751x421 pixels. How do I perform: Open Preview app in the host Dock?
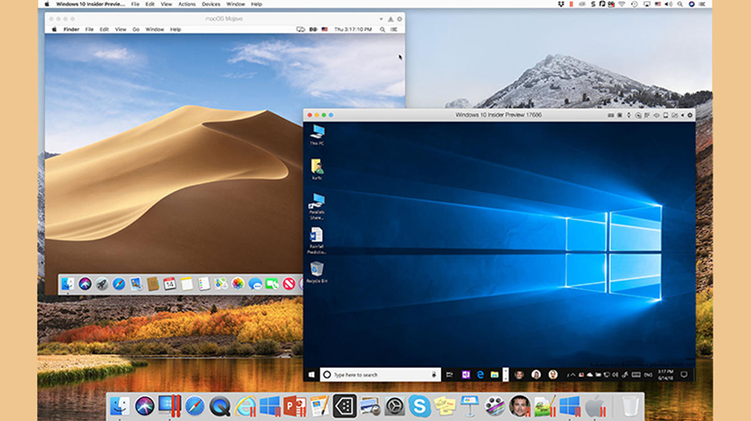click(370, 407)
